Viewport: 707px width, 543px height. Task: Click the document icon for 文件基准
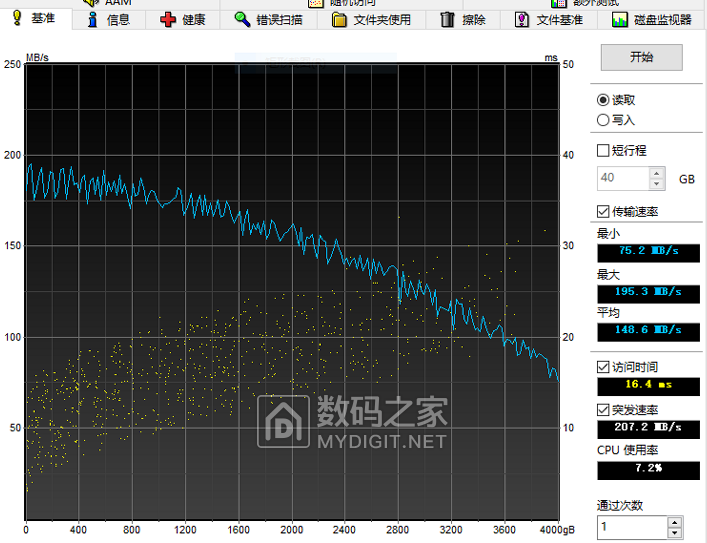[x=522, y=19]
